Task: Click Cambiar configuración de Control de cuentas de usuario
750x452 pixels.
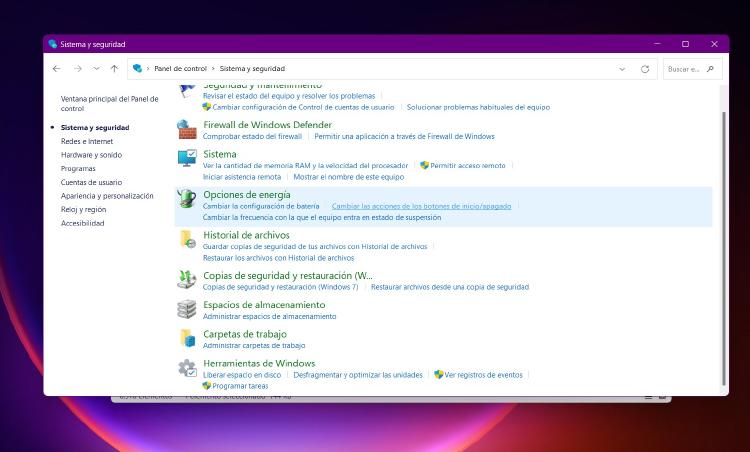Action: (x=303, y=107)
